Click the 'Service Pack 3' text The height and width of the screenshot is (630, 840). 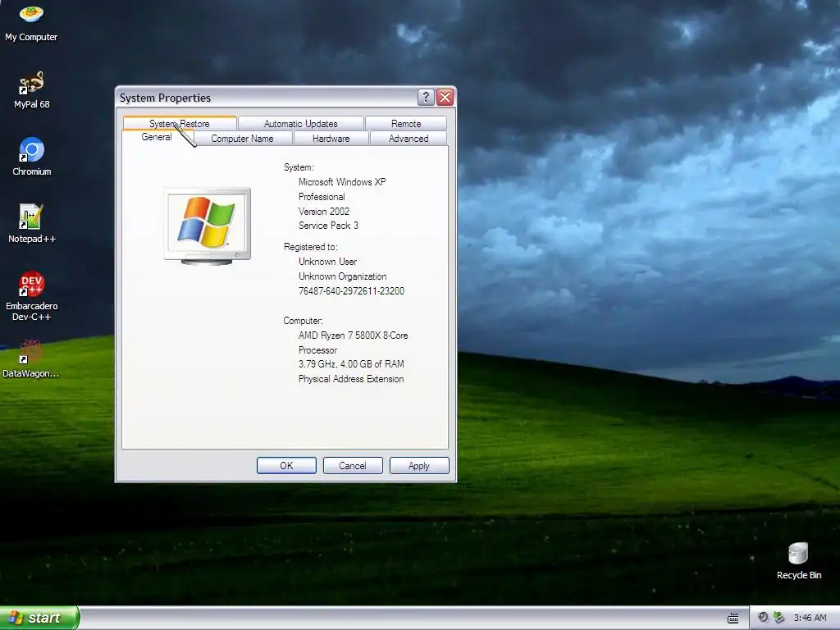328,226
